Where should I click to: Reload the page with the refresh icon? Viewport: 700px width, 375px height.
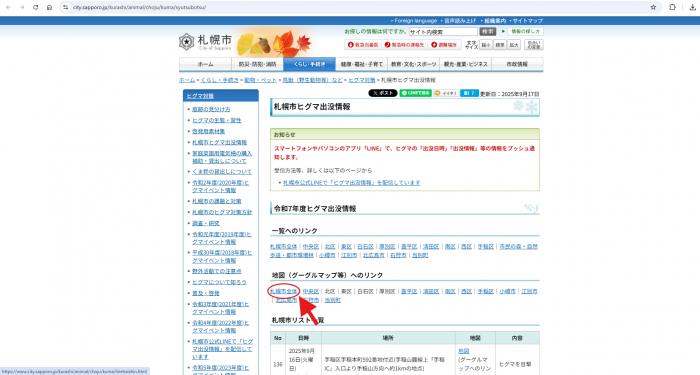click(x=36, y=7)
